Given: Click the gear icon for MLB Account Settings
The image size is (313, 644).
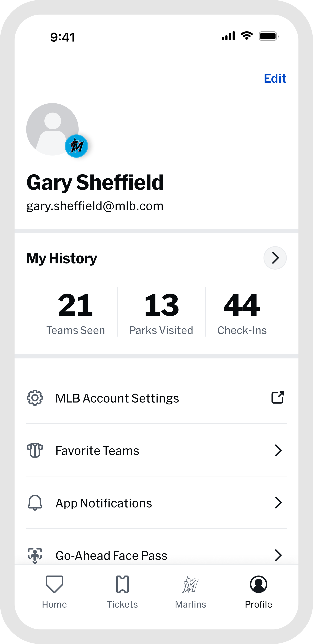Looking at the screenshot, I should pos(35,398).
